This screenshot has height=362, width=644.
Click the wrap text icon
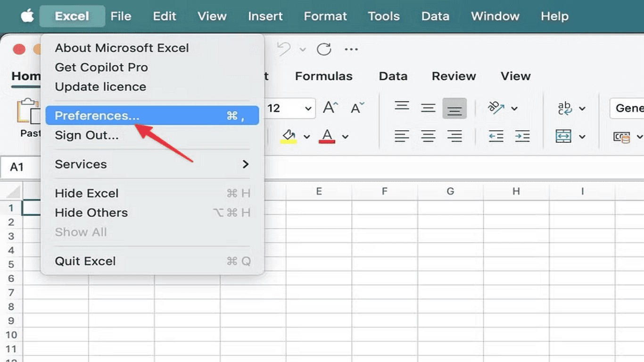coord(565,108)
